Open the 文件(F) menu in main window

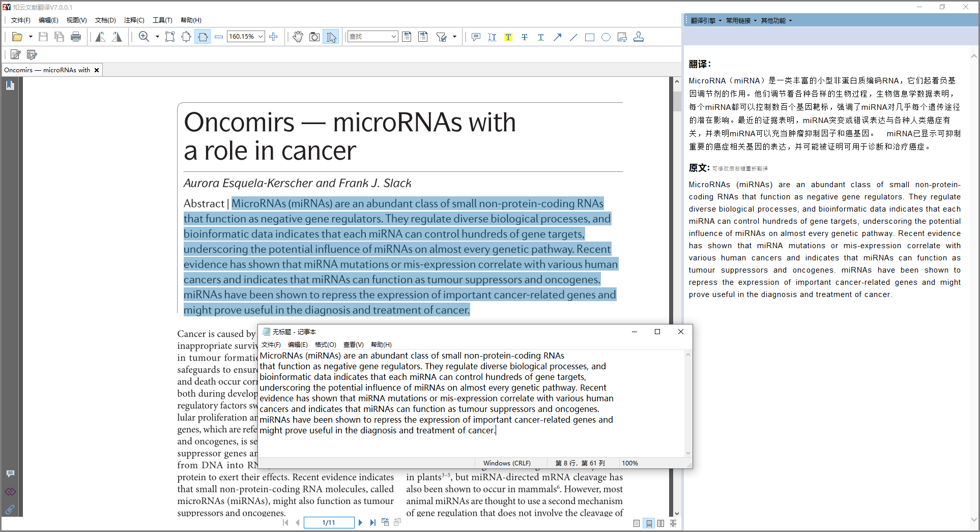[x=21, y=20]
